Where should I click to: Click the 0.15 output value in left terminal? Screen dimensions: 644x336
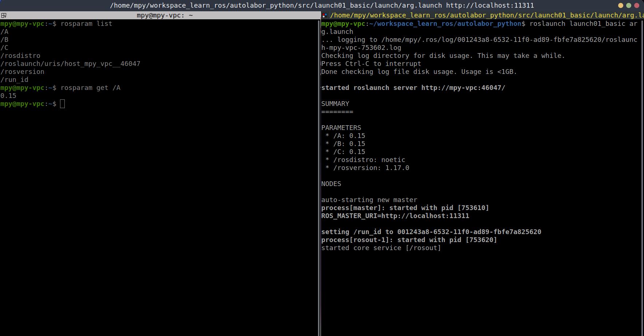[8, 96]
